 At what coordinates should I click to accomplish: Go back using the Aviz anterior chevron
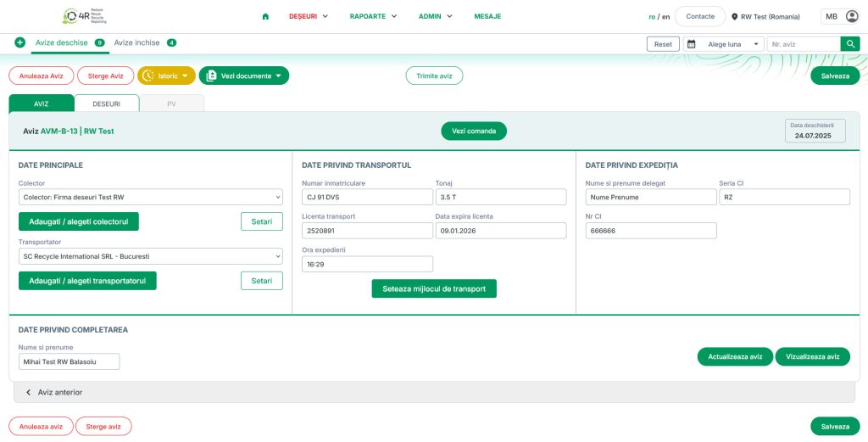pyautogui.click(x=28, y=392)
